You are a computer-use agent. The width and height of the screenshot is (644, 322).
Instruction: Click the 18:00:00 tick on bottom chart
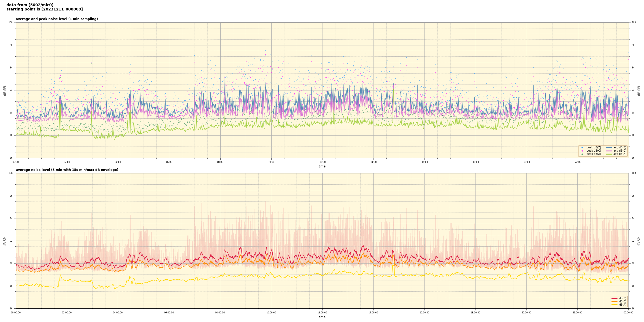(x=475, y=313)
